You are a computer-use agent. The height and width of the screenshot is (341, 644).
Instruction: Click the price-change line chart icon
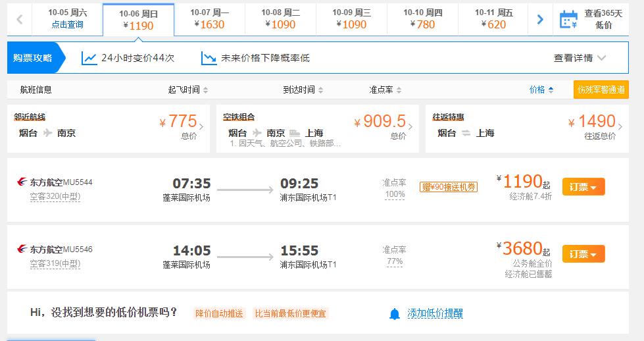(x=89, y=58)
